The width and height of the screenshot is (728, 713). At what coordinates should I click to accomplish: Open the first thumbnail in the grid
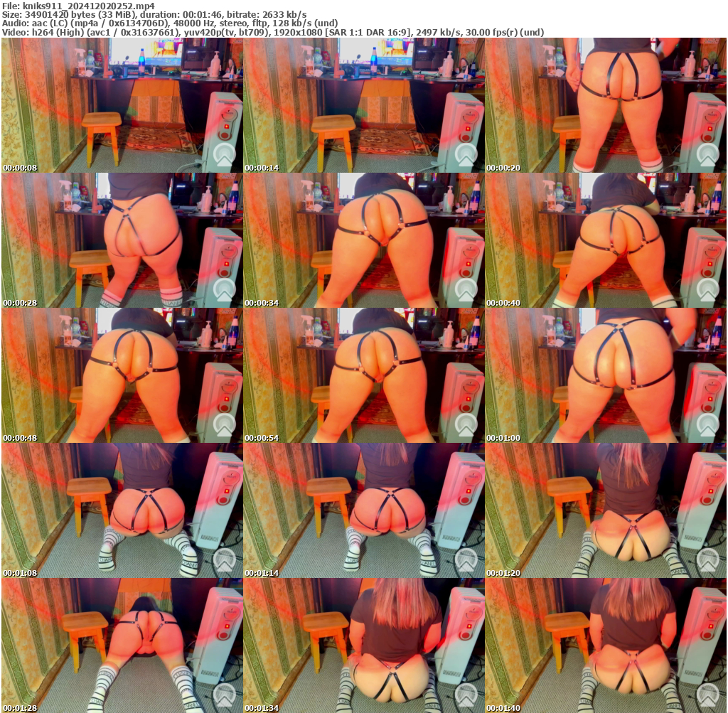(x=121, y=105)
